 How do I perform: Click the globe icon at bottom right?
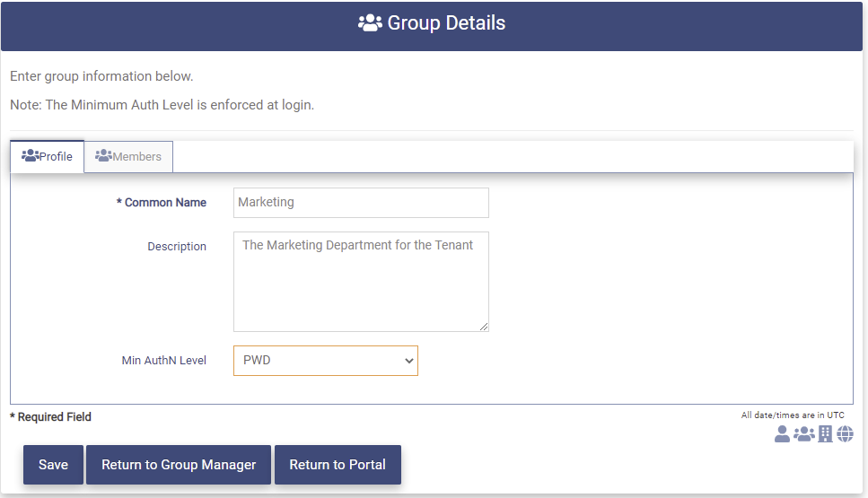pyautogui.click(x=845, y=434)
